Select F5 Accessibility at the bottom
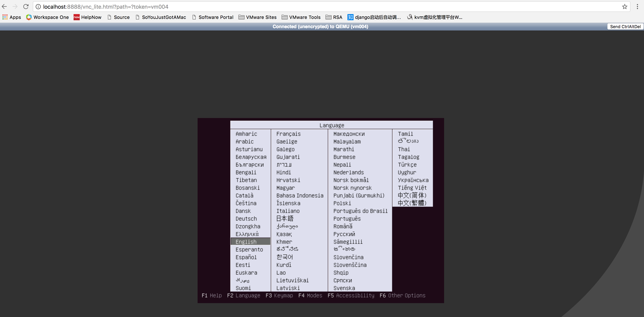Image resolution: width=644 pixels, height=317 pixels. coord(351,295)
